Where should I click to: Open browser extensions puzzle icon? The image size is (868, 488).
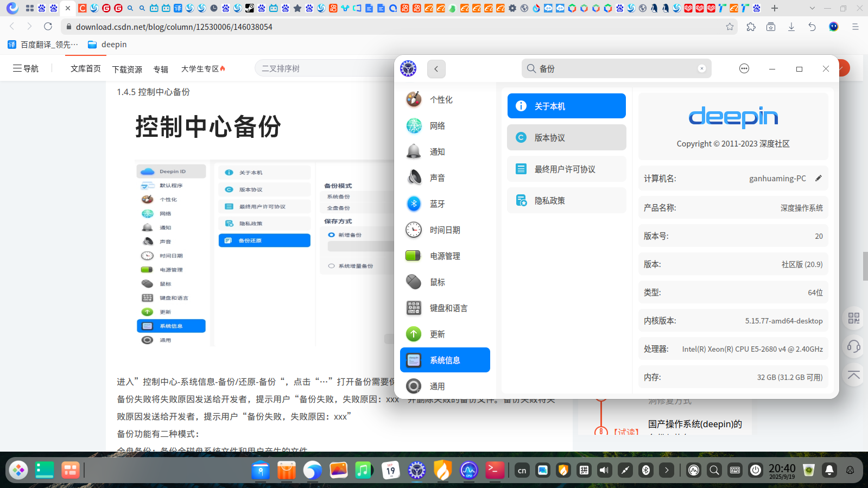(751, 27)
